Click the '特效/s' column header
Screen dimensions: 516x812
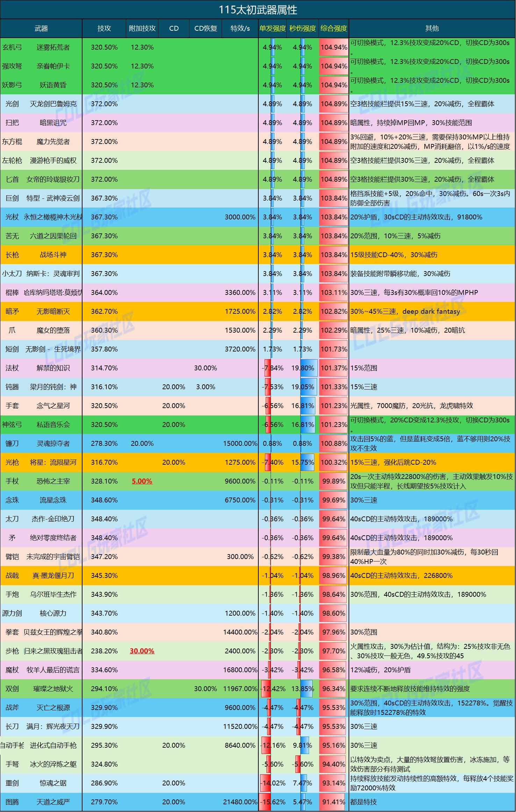(240, 28)
